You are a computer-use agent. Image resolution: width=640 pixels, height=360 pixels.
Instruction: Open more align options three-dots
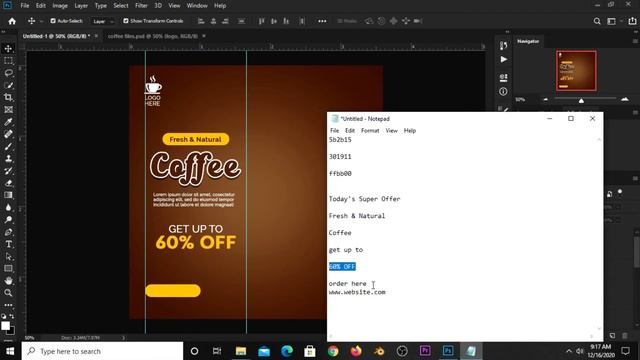point(322,21)
